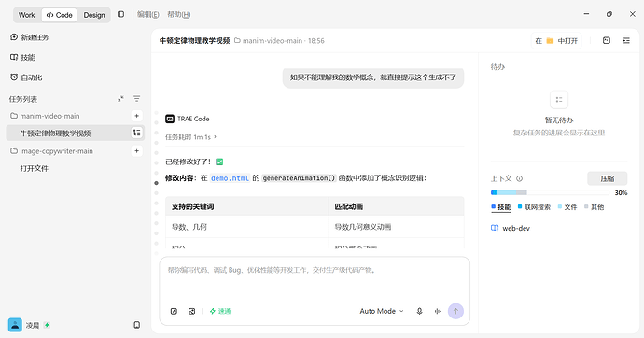Open the Auto Mode dropdown

pos(382,311)
